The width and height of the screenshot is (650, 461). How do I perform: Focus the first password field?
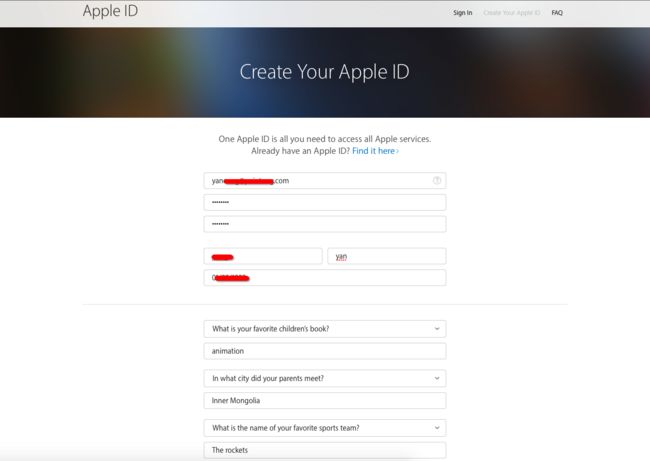[325, 202]
